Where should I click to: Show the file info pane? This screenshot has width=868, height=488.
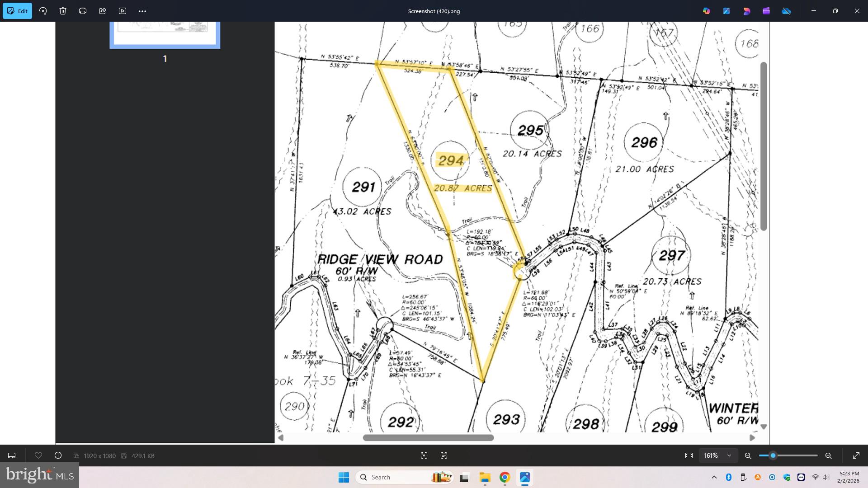(58, 455)
